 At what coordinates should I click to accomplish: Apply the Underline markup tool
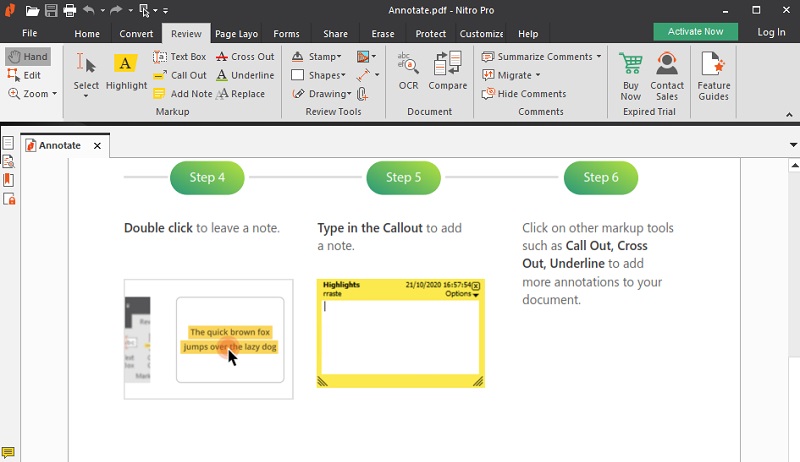[245, 75]
